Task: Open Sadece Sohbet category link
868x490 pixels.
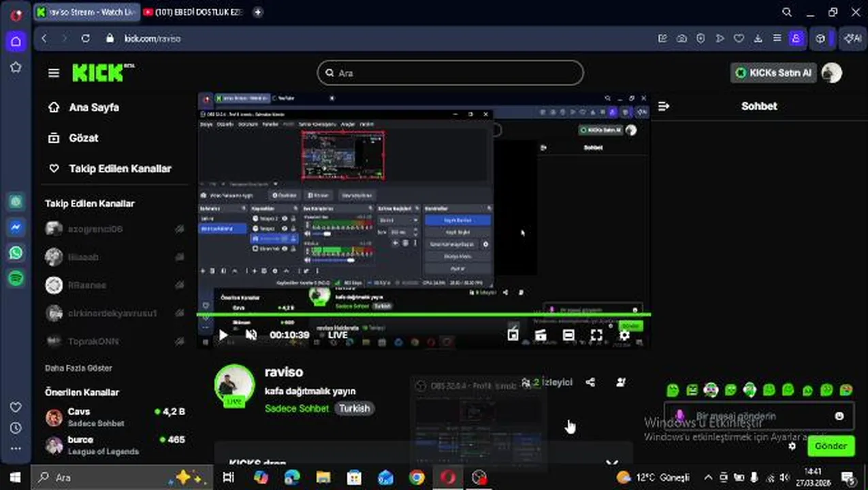Action: pos(297,408)
